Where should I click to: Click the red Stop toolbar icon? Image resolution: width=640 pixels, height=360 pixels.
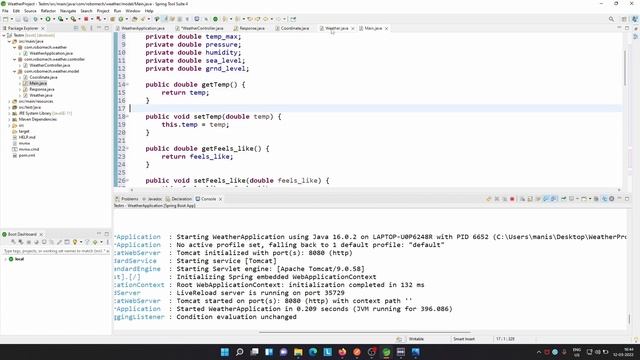86,19
